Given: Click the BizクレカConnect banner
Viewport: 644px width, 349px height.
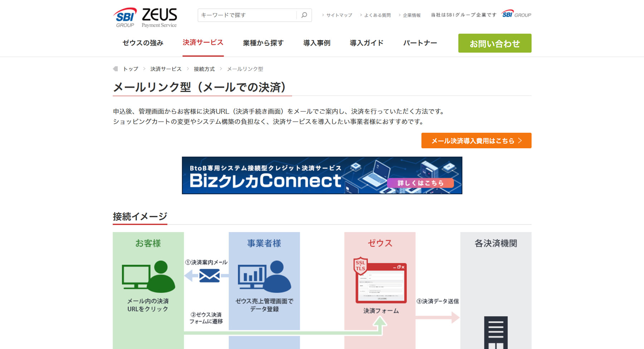Looking at the screenshot, I should [322, 175].
